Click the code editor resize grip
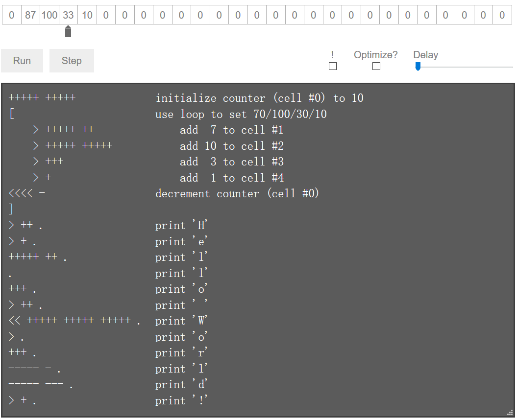The width and height of the screenshot is (517, 420). pyautogui.click(x=510, y=412)
